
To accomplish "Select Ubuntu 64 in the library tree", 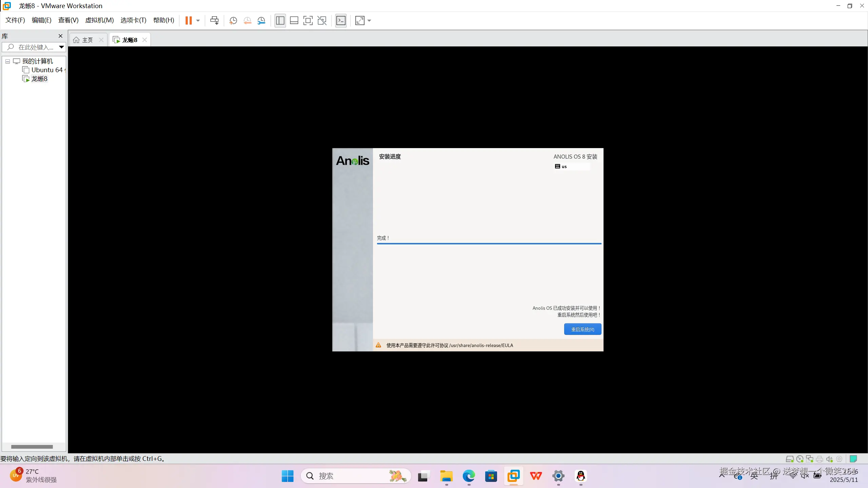I will point(47,70).
